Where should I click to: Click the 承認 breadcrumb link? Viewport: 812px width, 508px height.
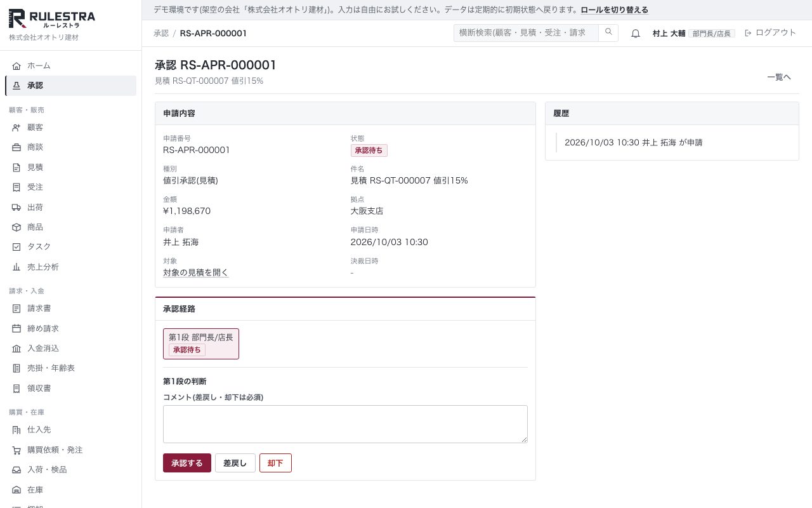tap(161, 33)
